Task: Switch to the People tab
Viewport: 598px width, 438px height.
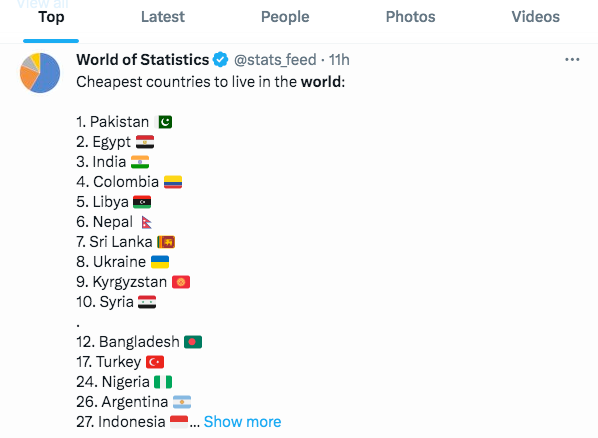Action: pos(285,17)
